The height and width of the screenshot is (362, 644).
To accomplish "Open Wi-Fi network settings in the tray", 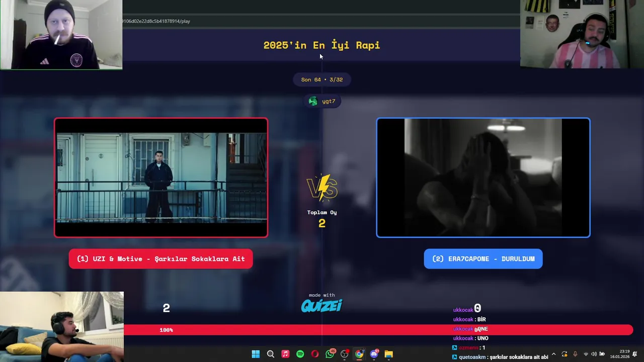I will click(x=586, y=354).
